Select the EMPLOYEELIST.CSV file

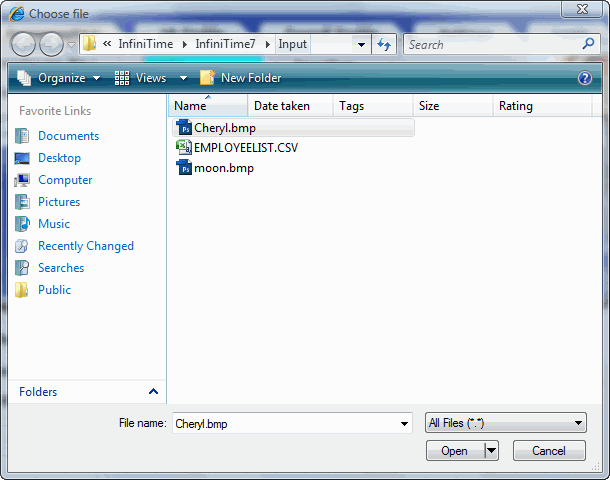pos(245,147)
